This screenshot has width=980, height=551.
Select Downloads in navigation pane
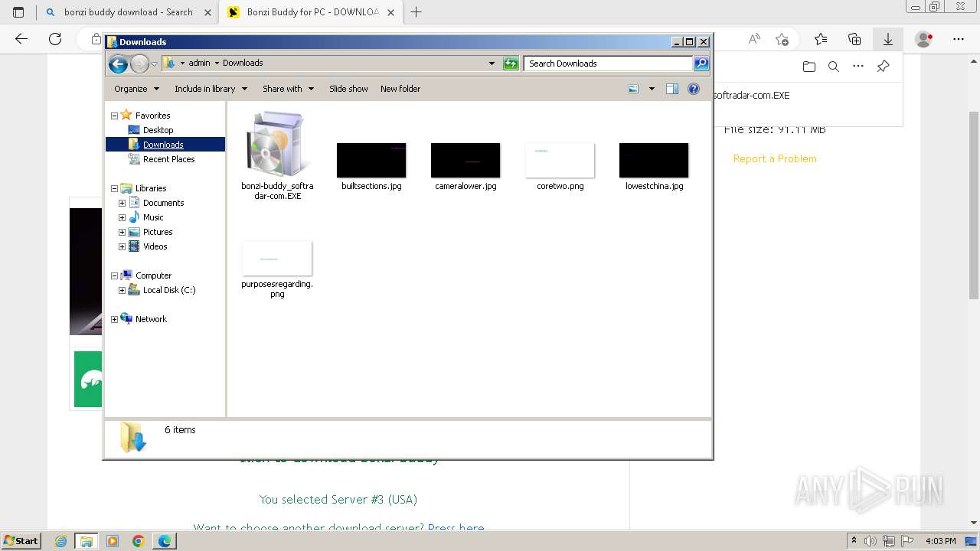click(163, 145)
